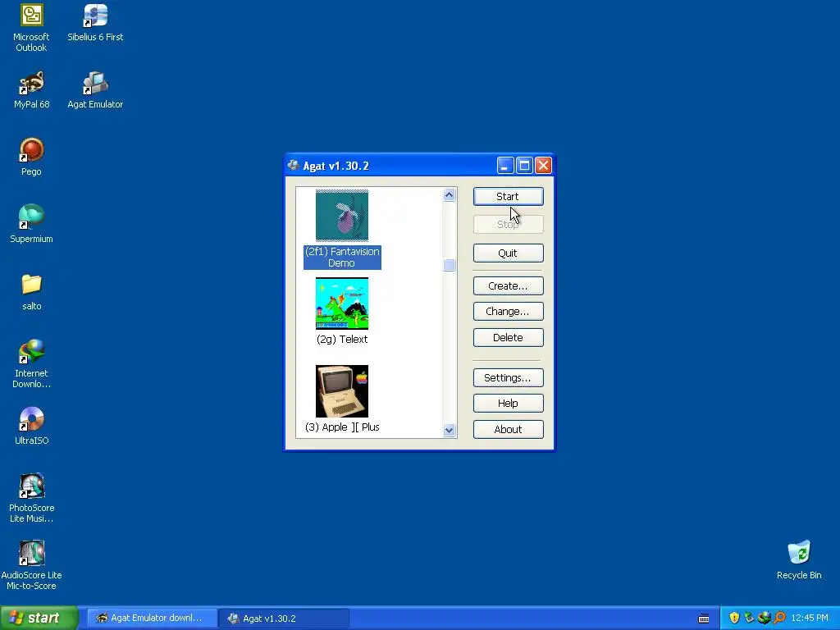Image resolution: width=840 pixels, height=630 pixels.
Task: Click the Quit button
Action: [x=508, y=253]
